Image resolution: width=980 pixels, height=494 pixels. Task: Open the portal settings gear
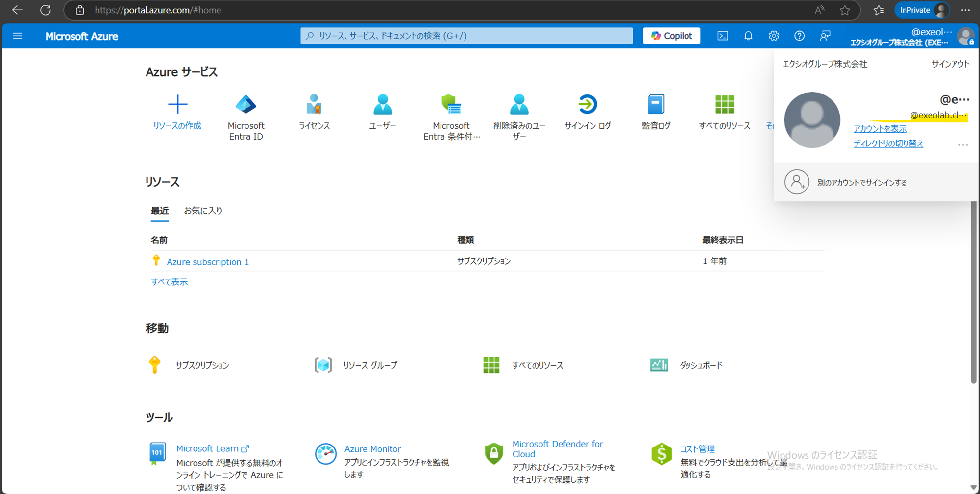774,36
